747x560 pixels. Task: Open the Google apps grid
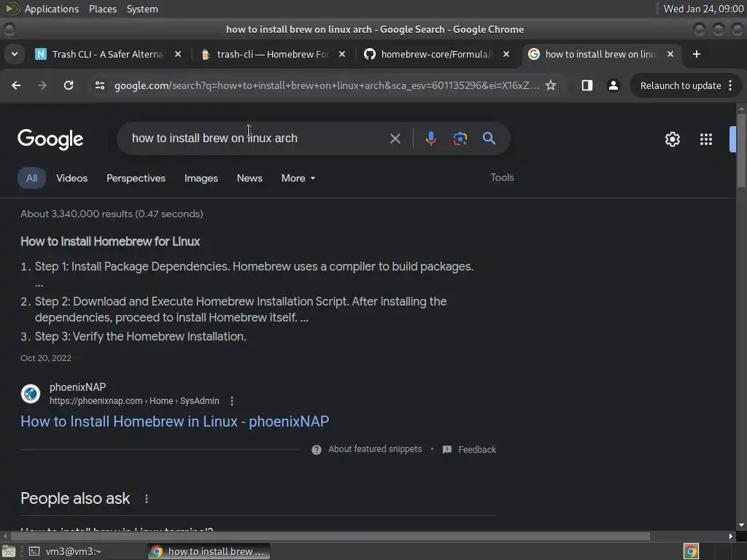(706, 139)
